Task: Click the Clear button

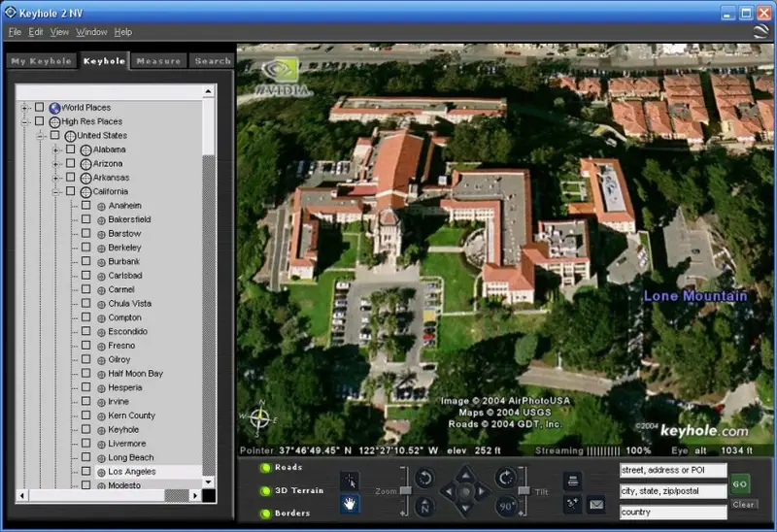Action: click(x=743, y=504)
